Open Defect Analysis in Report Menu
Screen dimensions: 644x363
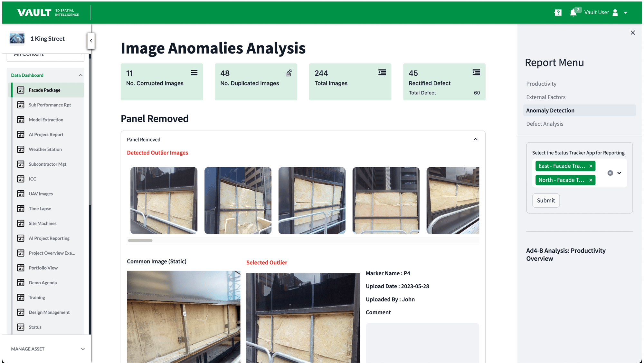[545, 124]
